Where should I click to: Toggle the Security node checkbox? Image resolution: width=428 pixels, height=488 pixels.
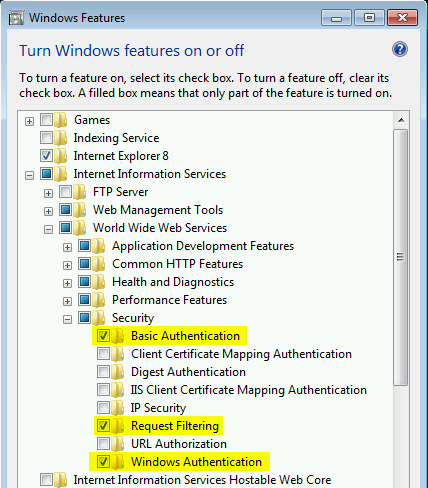[x=84, y=317]
